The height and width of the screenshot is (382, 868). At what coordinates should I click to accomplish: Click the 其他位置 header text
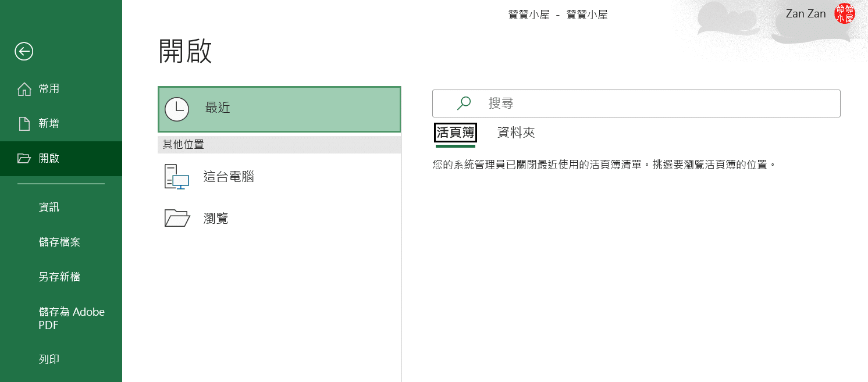pos(183,145)
